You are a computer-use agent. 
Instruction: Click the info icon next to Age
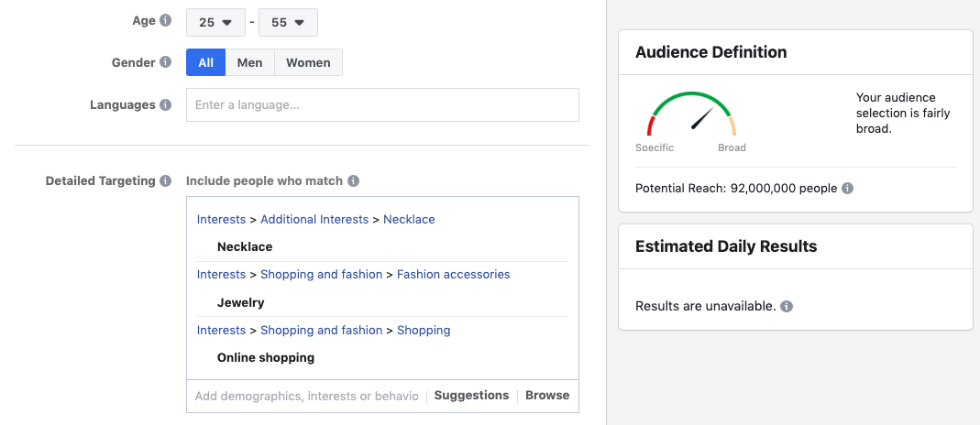(x=165, y=20)
